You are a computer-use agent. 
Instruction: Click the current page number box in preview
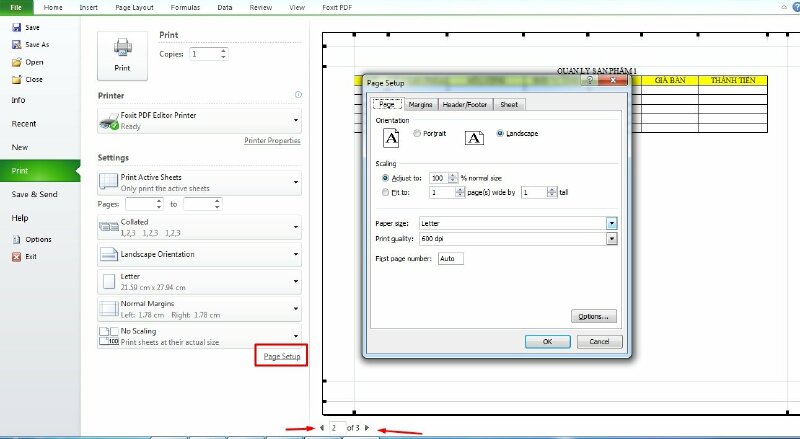337,428
